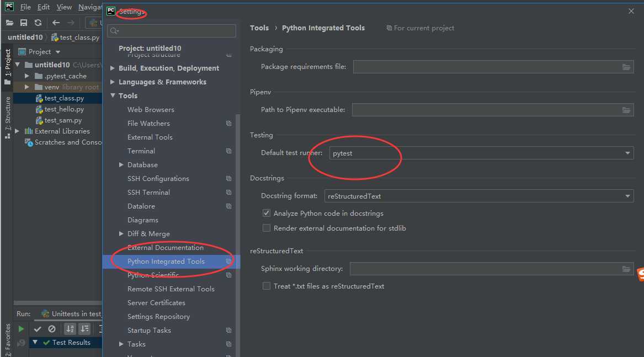Toggle Show Passed checkmark icon in Run panel

coord(38,329)
